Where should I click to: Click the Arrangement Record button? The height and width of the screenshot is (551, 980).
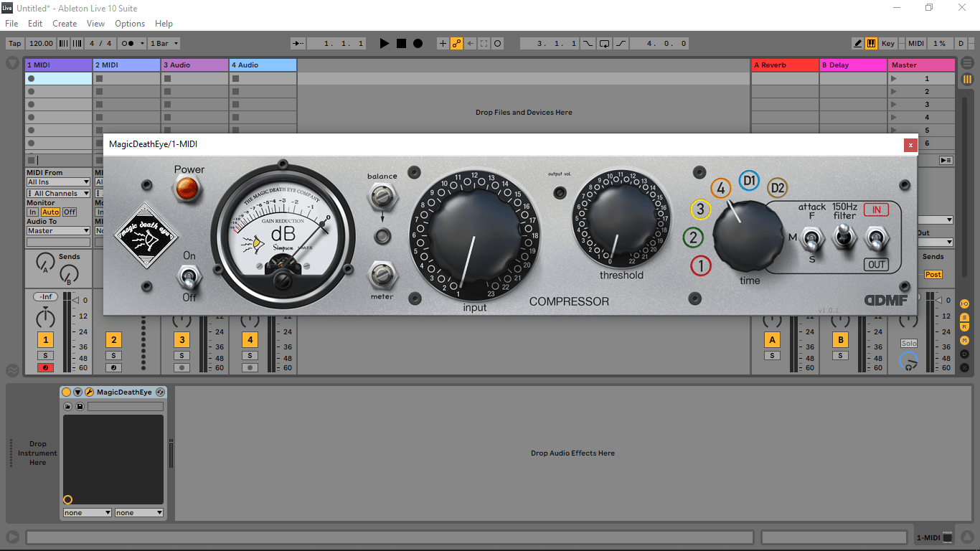pyautogui.click(x=418, y=44)
